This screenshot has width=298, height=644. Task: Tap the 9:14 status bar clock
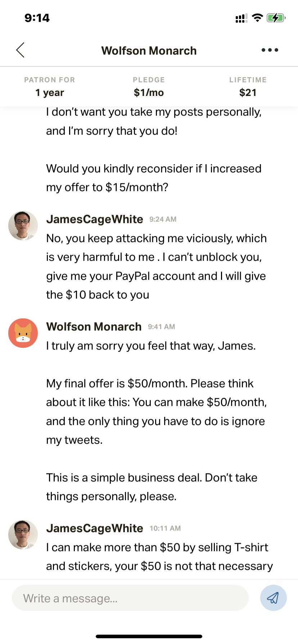(x=37, y=18)
